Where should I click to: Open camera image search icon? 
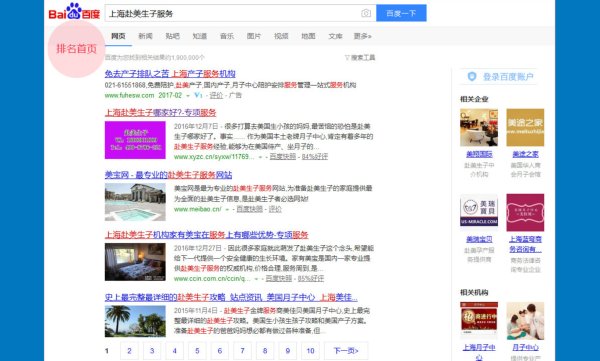click(x=366, y=13)
